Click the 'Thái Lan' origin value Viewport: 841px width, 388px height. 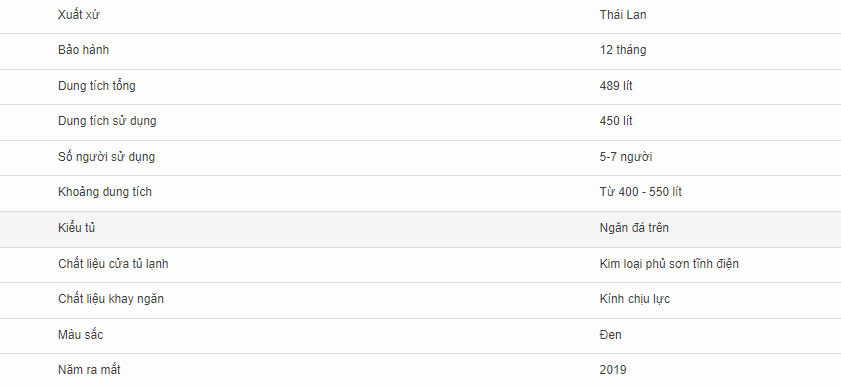click(x=623, y=14)
